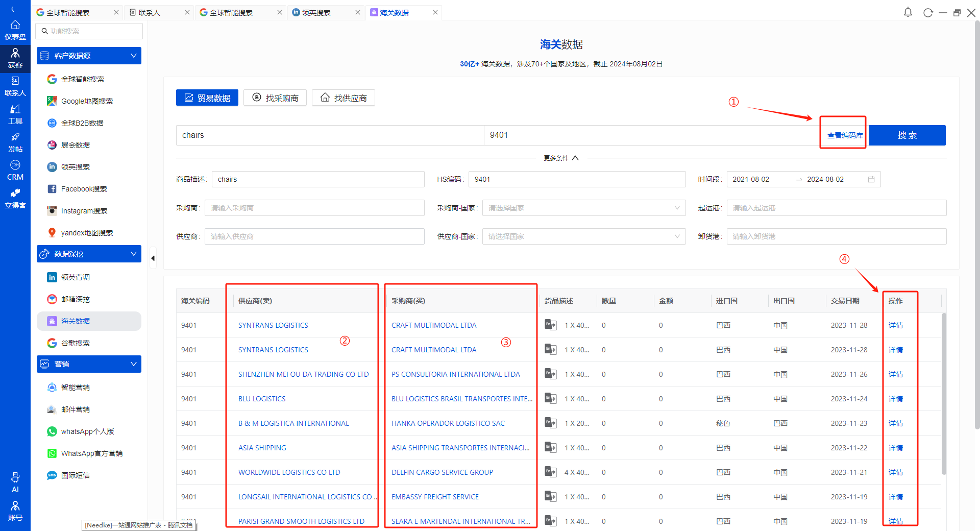Image resolution: width=980 pixels, height=531 pixels.
Task: Open the CRM sidebar icon
Action: [x=15, y=171]
